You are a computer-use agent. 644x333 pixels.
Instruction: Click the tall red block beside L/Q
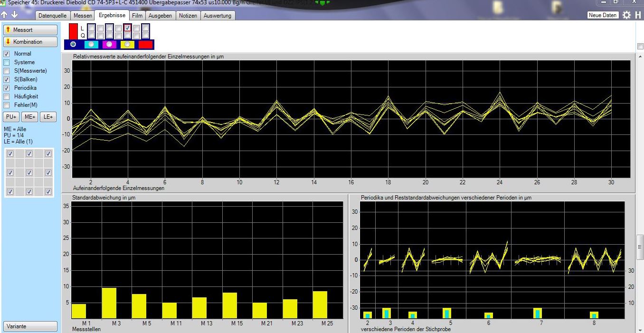click(x=73, y=31)
